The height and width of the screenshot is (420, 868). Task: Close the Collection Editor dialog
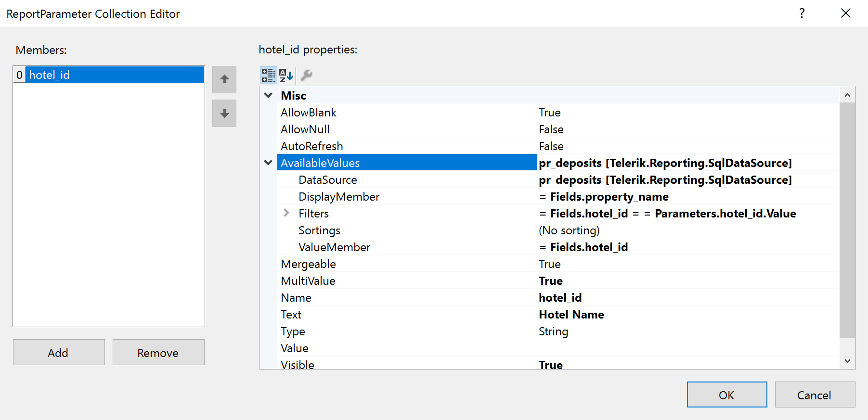845,13
